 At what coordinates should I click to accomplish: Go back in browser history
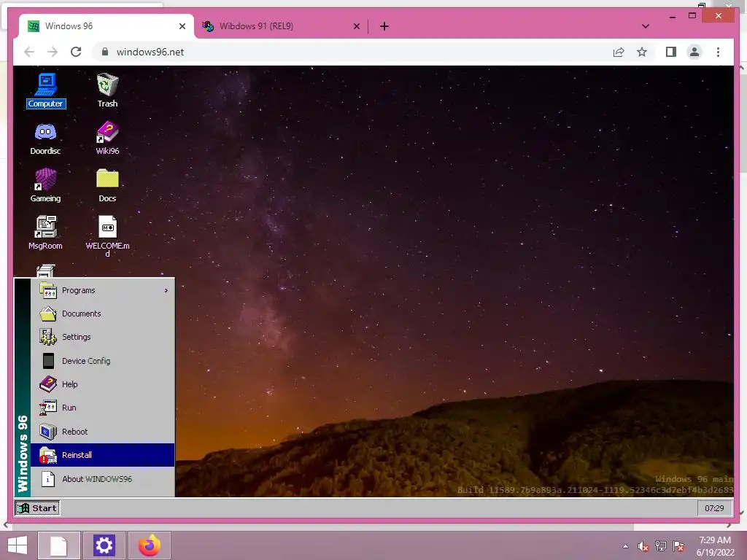tap(29, 52)
